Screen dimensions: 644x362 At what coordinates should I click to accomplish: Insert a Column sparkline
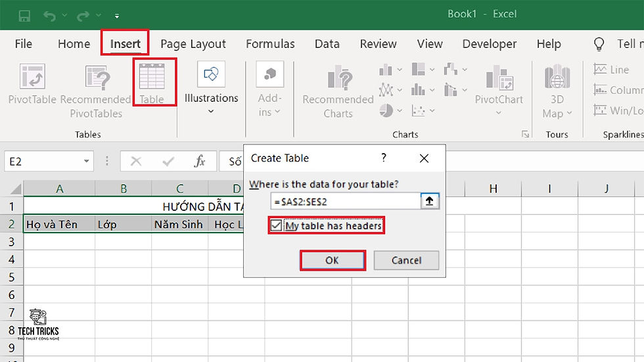tap(618, 90)
